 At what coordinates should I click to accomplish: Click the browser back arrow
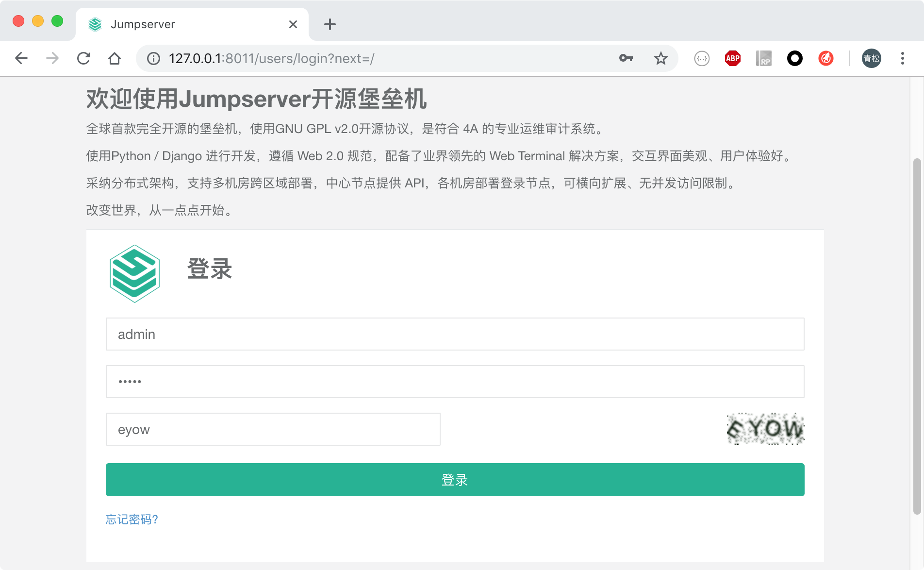pyautogui.click(x=21, y=59)
